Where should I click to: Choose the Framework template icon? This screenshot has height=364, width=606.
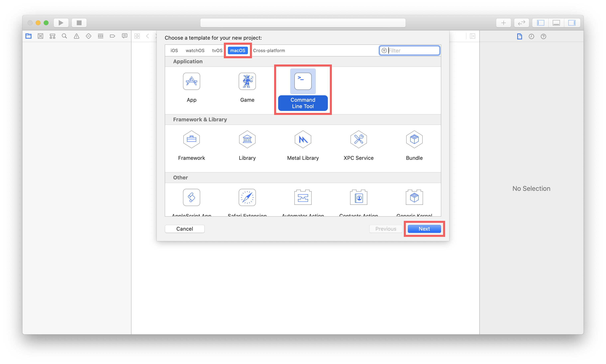click(x=191, y=139)
